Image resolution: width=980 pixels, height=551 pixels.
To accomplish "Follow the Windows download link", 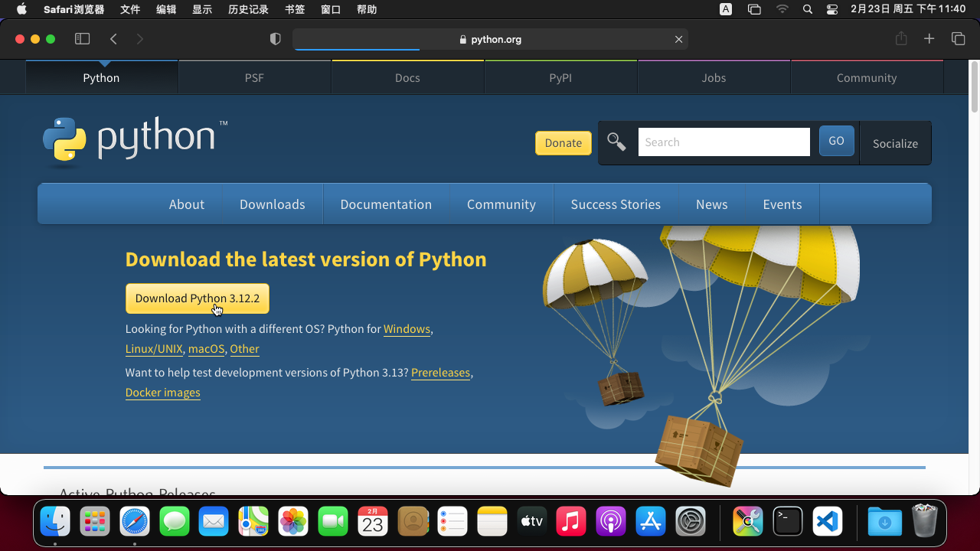I will (x=407, y=329).
